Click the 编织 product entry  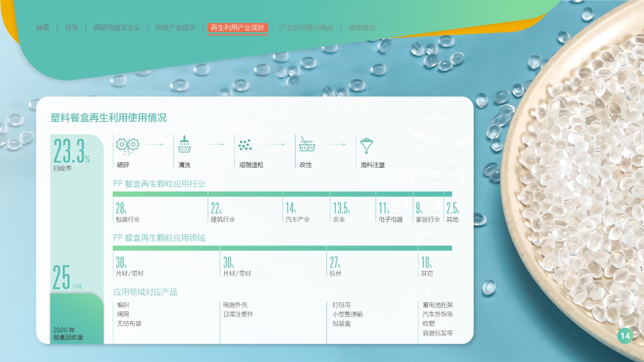(123, 305)
